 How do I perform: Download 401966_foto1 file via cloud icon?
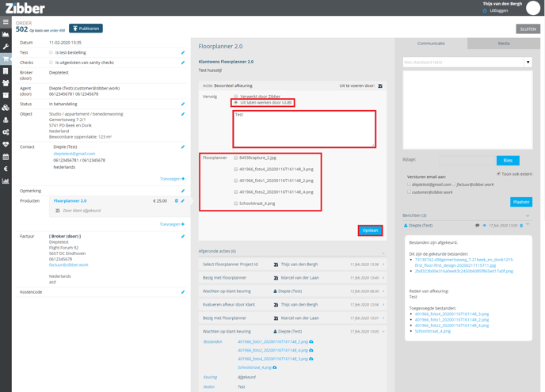(311, 342)
